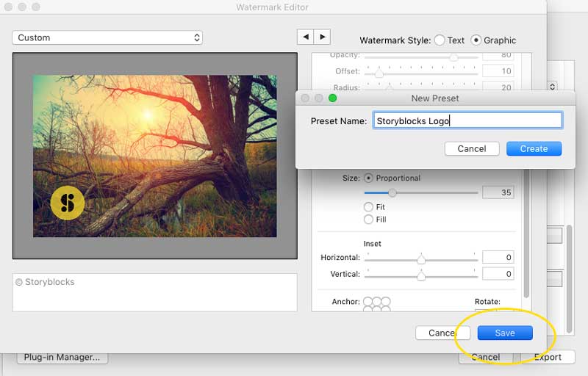Click the Preset Name text field

[467, 120]
